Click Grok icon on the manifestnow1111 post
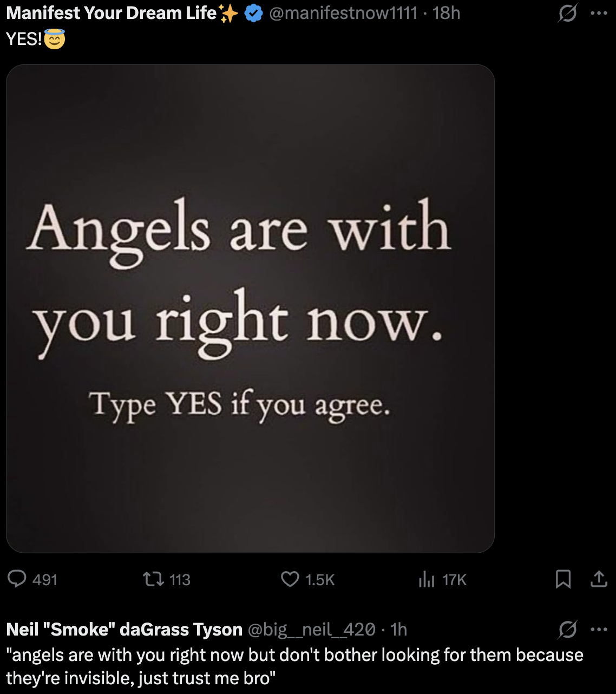Image resolution: width=616 pixels, height=694 pixels. (x=567, y=13)
